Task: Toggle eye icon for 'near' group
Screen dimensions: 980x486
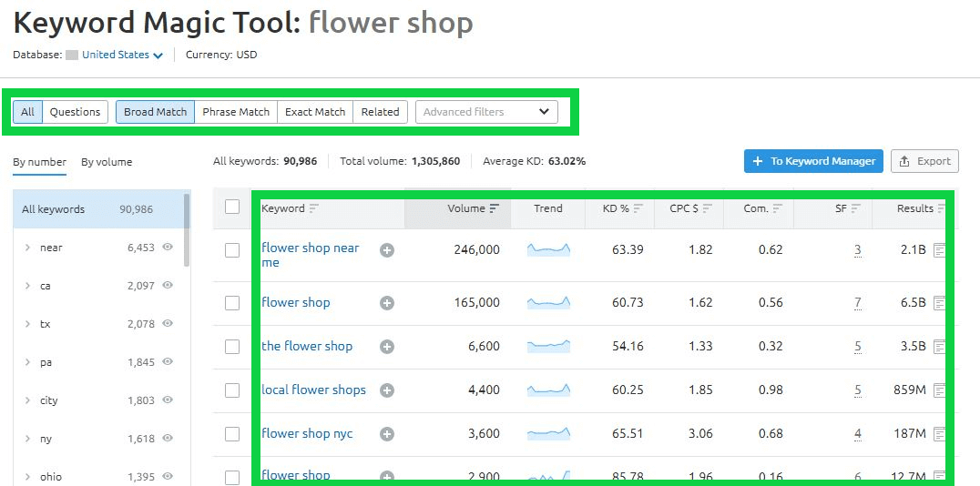Action: click(168, 248)
